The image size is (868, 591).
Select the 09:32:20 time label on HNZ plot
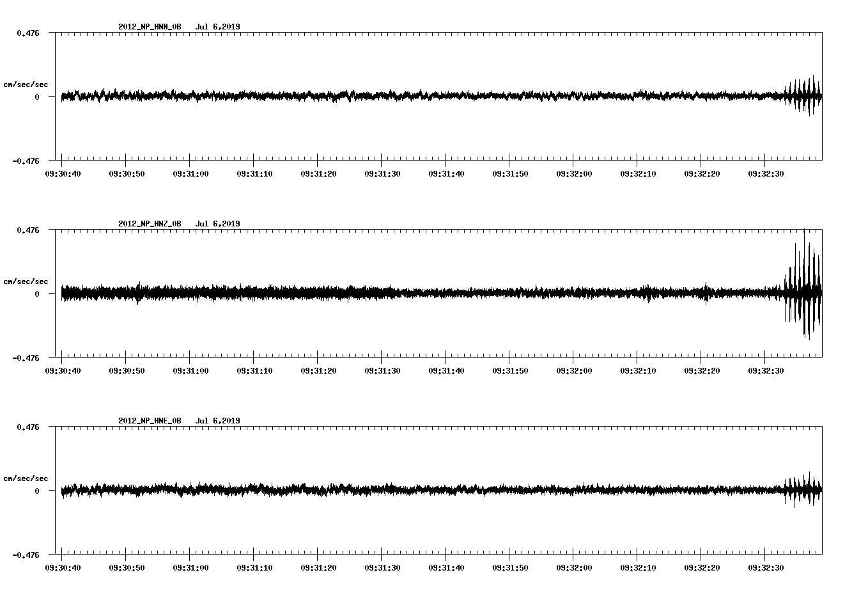pos(702,371)
